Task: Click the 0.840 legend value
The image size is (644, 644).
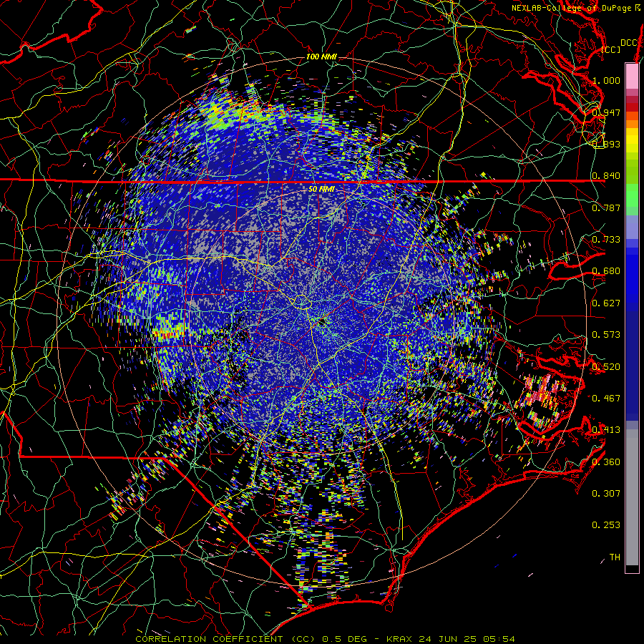Action: point(606,176)
